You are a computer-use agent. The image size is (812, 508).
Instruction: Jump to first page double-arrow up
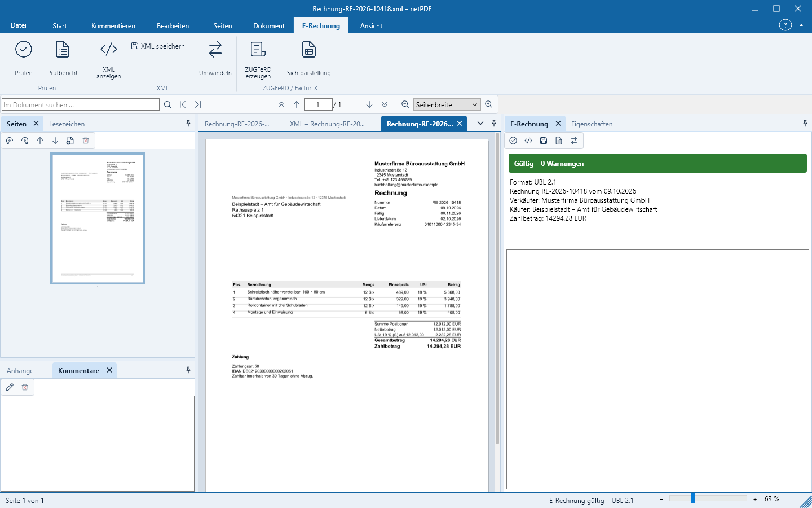281,104
